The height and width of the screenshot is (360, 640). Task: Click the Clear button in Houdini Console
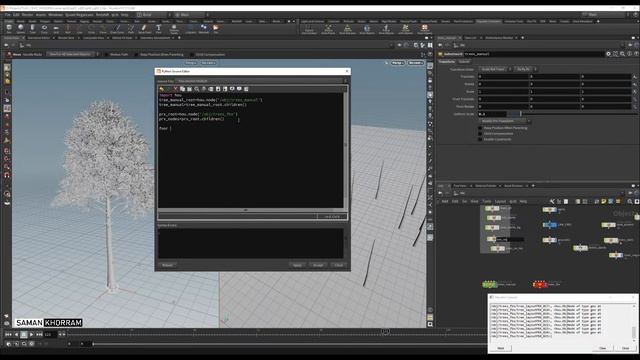(602, 348)
